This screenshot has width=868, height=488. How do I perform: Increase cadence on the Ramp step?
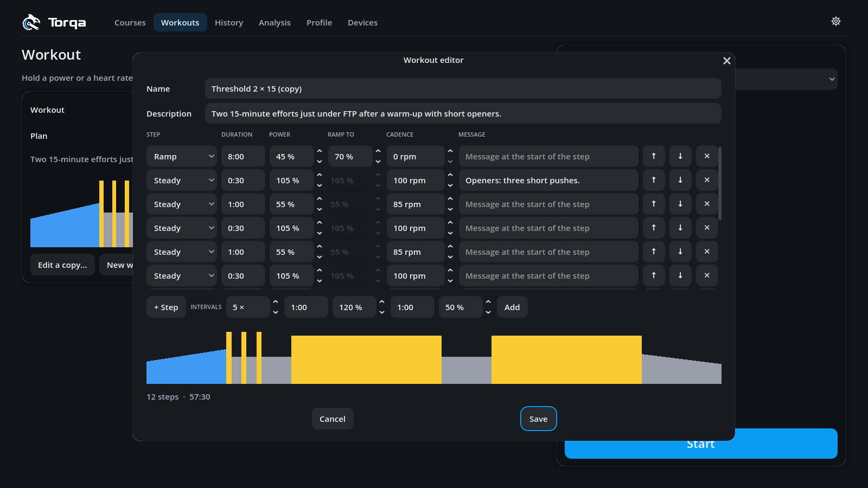pos(450,151)
